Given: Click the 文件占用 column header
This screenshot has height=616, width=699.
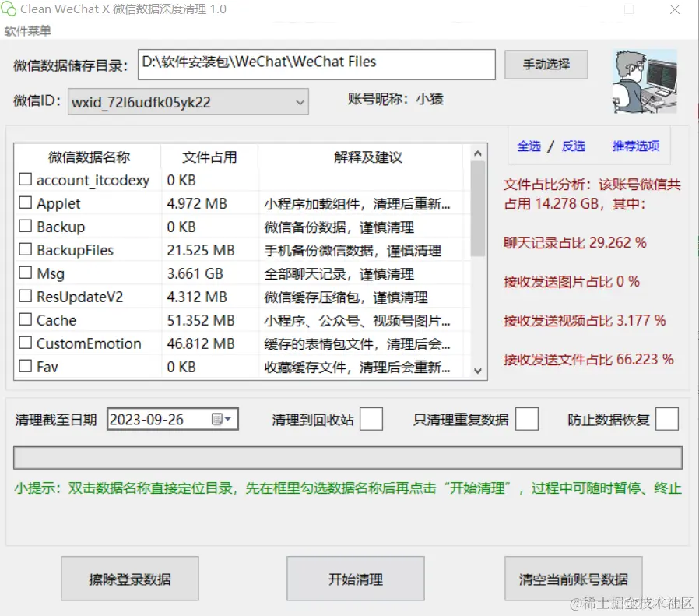Looking at the screenshot, I should pyautogui.click(x=209, y=157).
